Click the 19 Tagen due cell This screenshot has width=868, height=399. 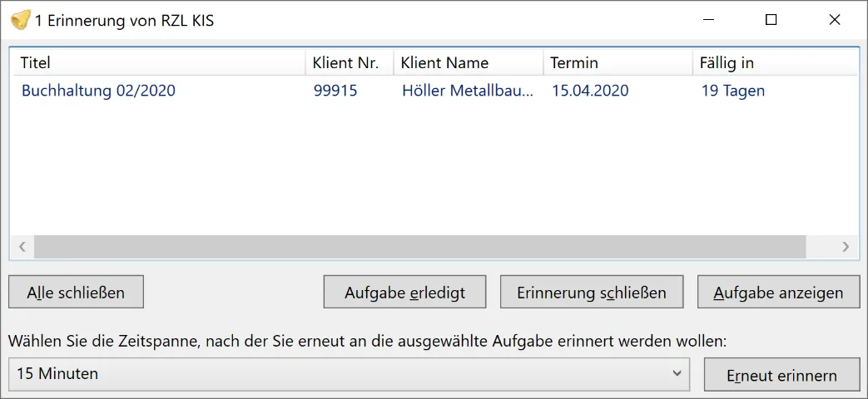coord(733,91)
